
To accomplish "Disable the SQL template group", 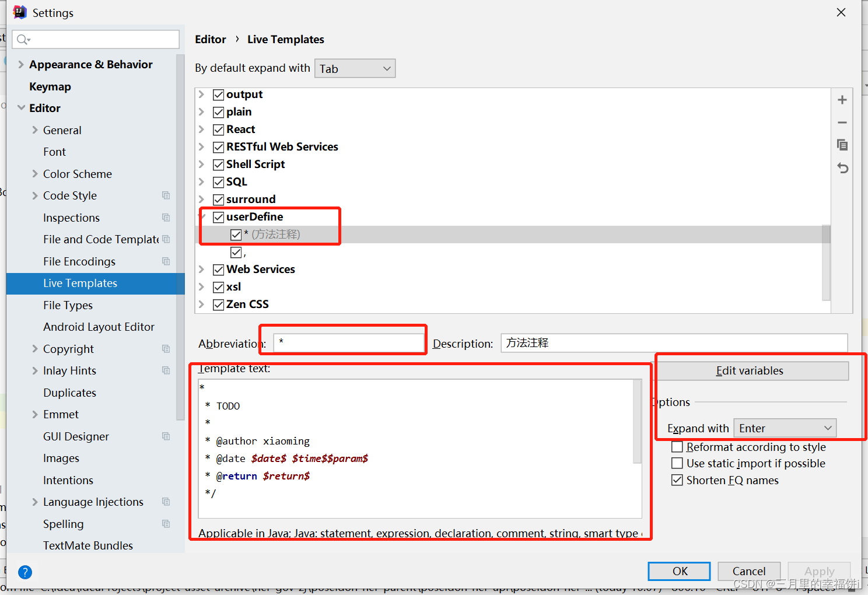I will 219,182.
